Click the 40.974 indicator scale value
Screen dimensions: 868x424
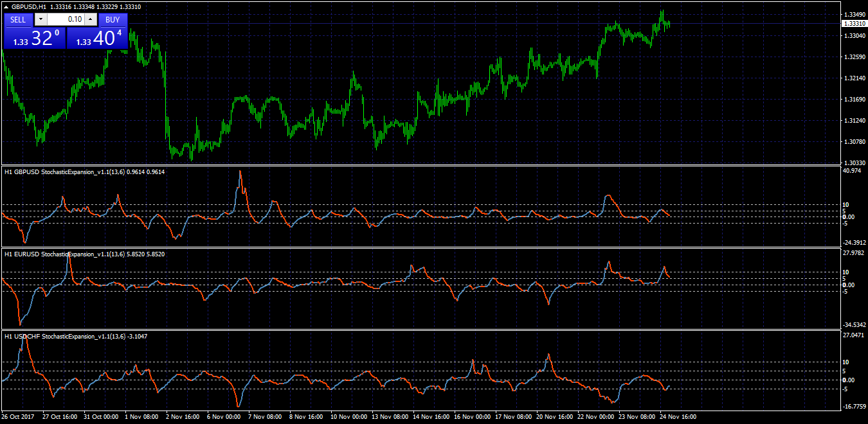851,171
